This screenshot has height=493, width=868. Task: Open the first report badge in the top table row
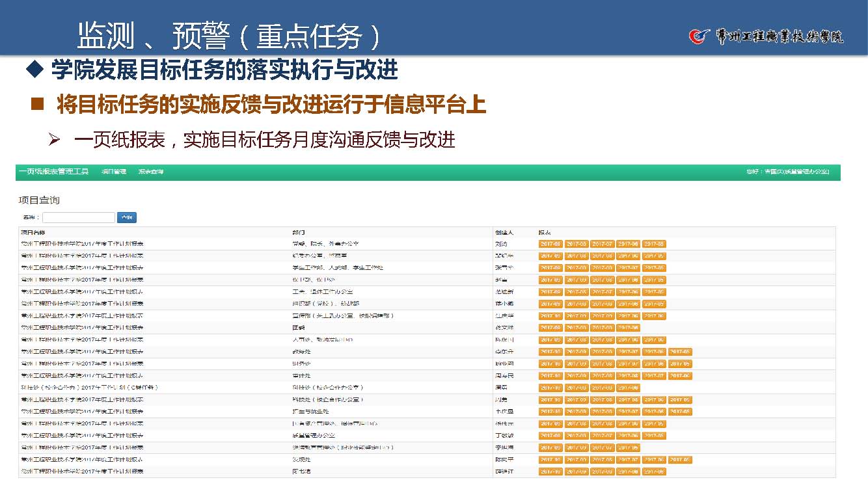550,244
